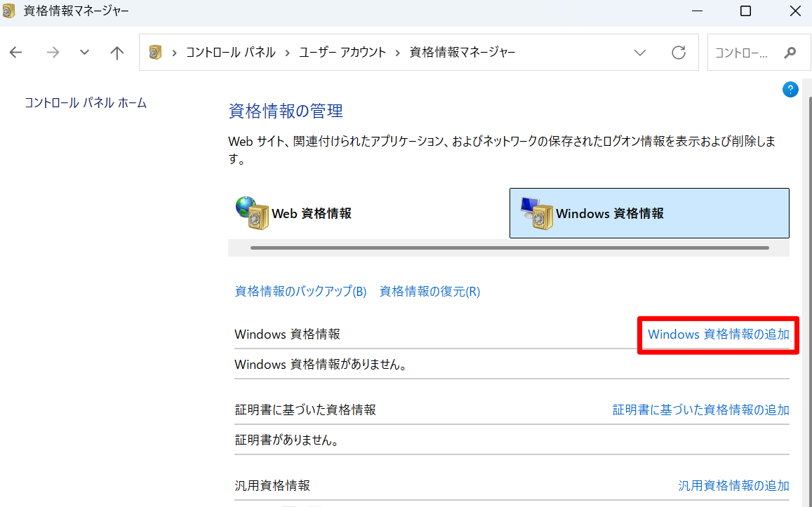This screenshot has width=812, height=507.
Task: Click the up arrow to parent folder
Action: tap(117, 53)
